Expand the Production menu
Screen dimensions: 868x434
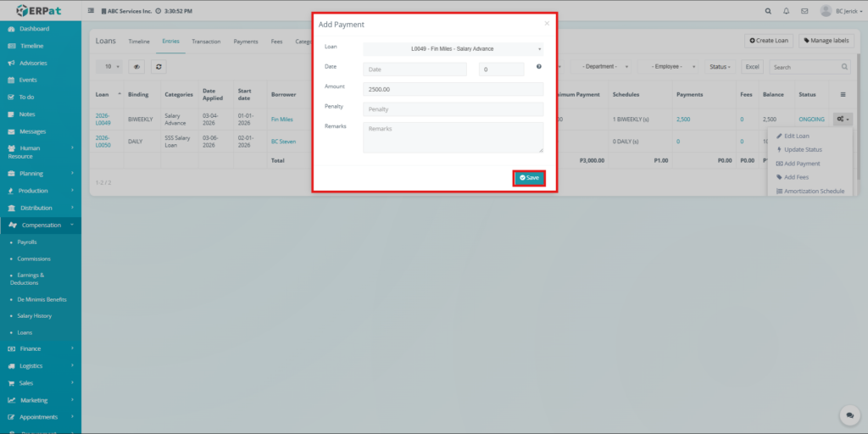pyautogui.click(x=41, y=191)
